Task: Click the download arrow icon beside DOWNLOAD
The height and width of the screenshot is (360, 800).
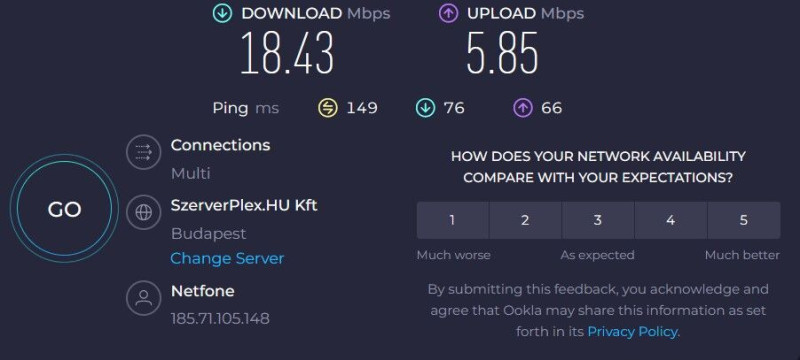Action: (222, 14)
